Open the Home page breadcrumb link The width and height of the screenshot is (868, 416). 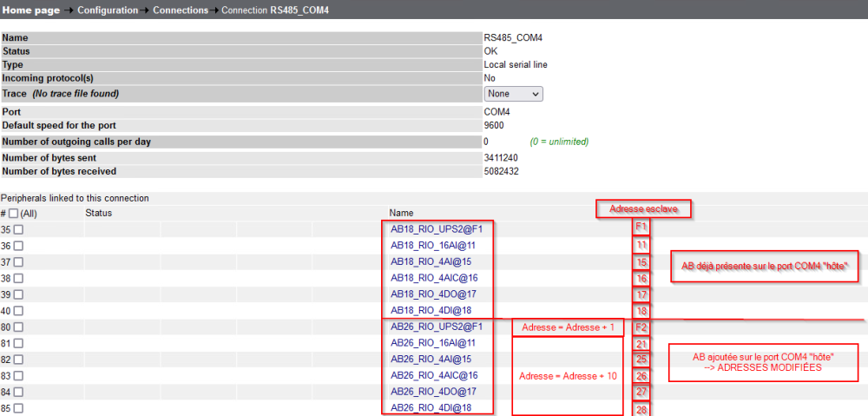point(31,10)
